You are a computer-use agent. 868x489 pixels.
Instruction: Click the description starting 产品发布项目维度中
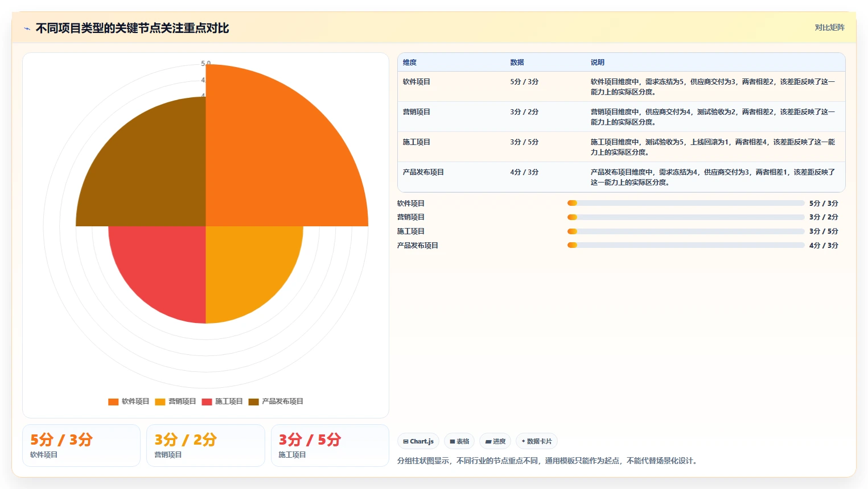[x=713, y=177]
